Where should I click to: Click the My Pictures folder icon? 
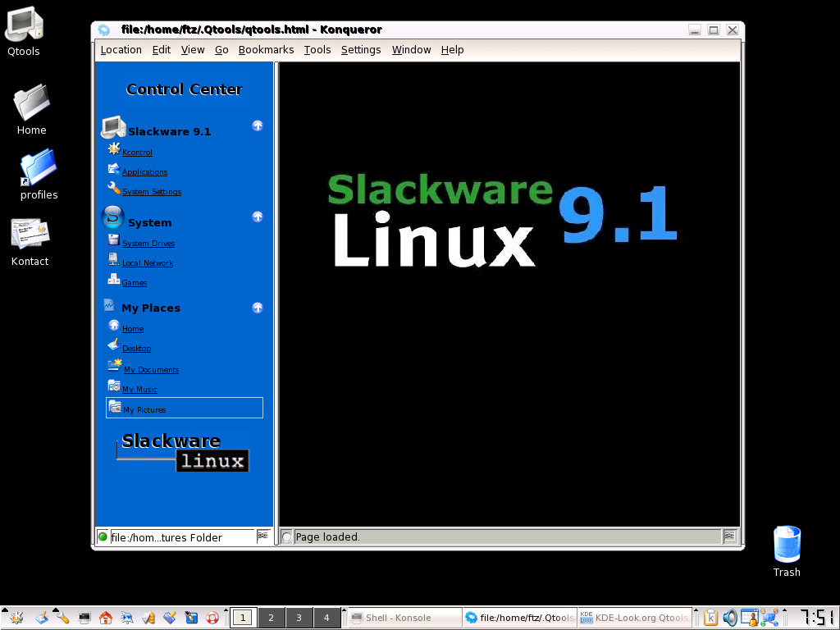tap(114, 406)
